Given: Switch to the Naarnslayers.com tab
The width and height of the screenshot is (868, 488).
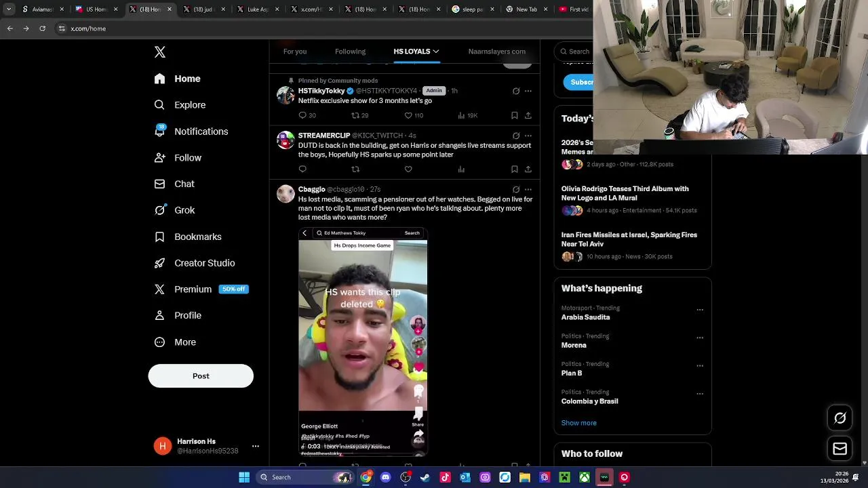Looking at the screenshot, I should pyautogui.click(x=496, y=52).
